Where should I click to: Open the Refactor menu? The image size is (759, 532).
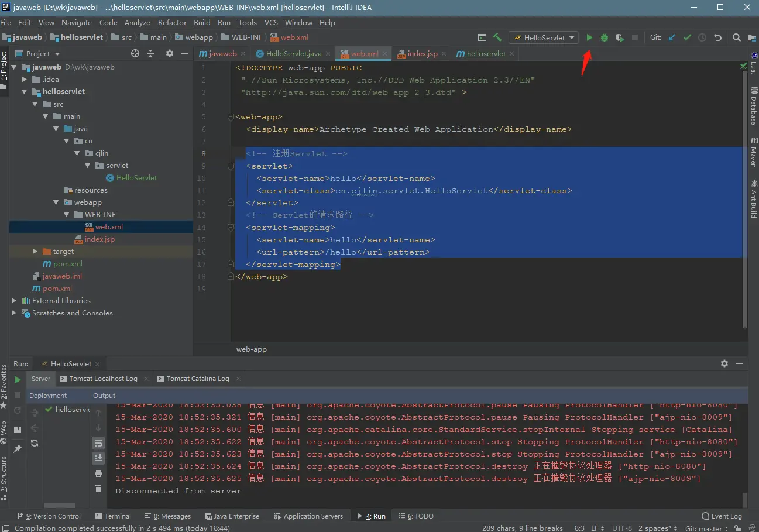(x=172, y=22)
